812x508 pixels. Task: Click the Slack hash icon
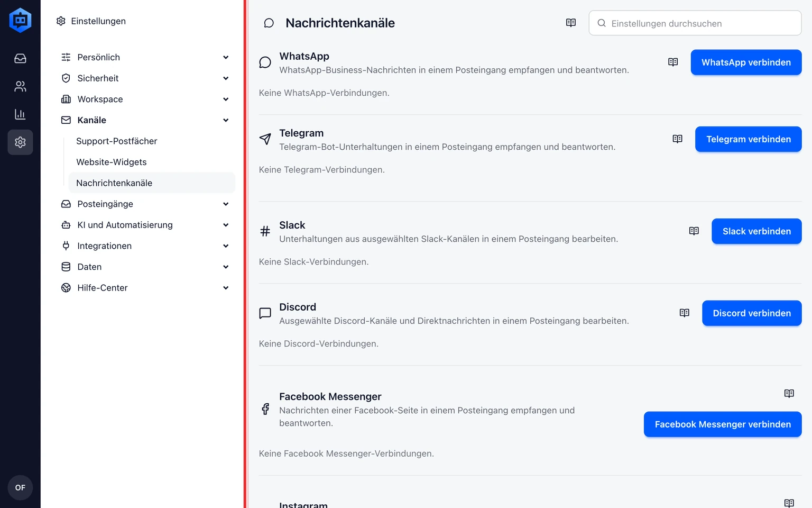click(x=265, y=231)
